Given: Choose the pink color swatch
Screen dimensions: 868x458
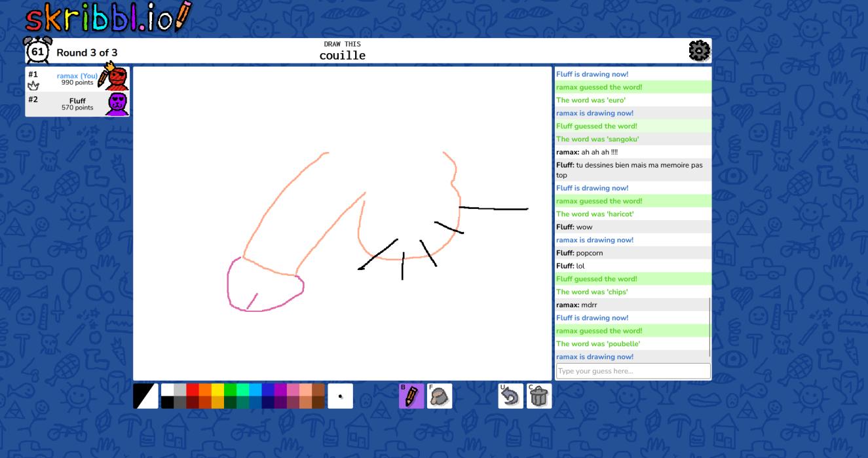Looking at the screenshot, I should coord(293,390).
